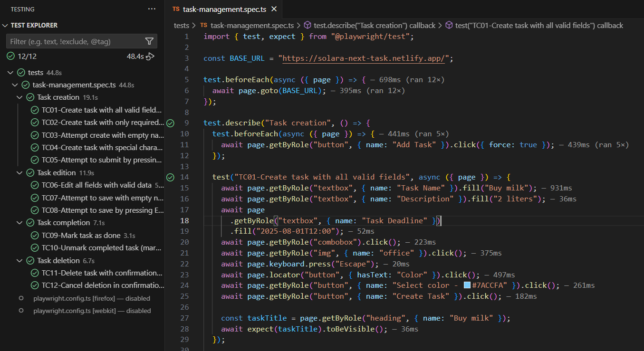Collapse the TEST EXPLORER section

[5, 25]
